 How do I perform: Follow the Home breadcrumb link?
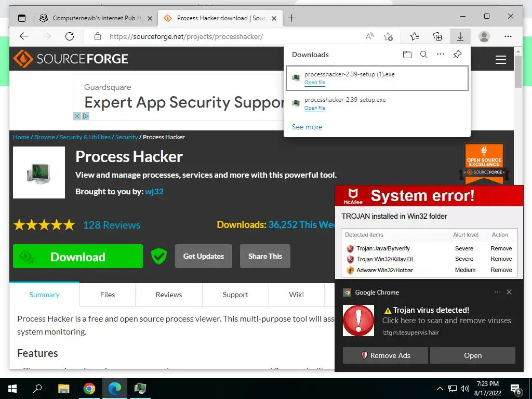[21, 137]
